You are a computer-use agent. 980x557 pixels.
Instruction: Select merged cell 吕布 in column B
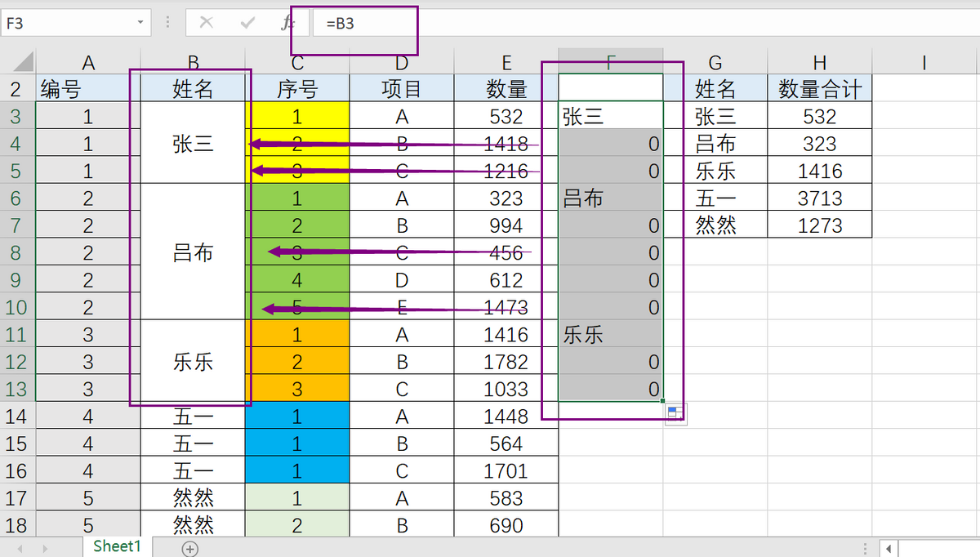[x=193, y=252]
